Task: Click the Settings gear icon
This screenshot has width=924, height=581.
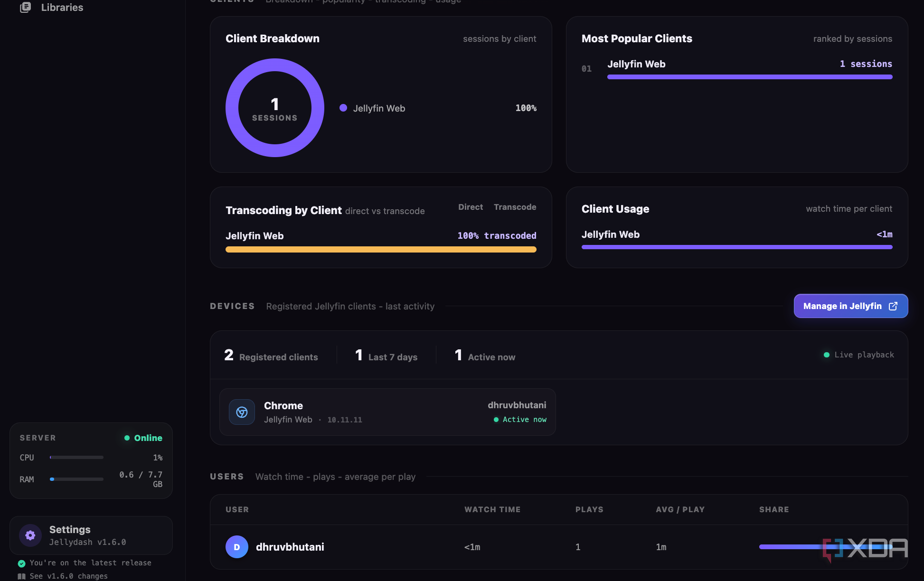Action: click(x=30, y=535)
